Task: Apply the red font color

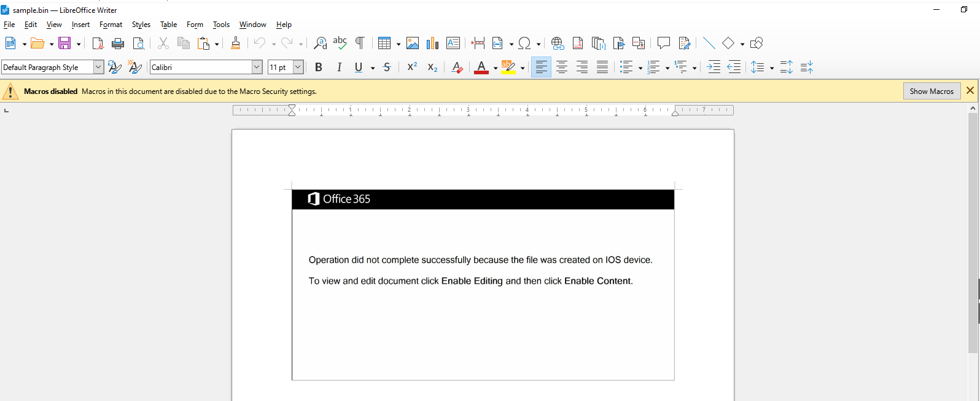Action: 481,67
